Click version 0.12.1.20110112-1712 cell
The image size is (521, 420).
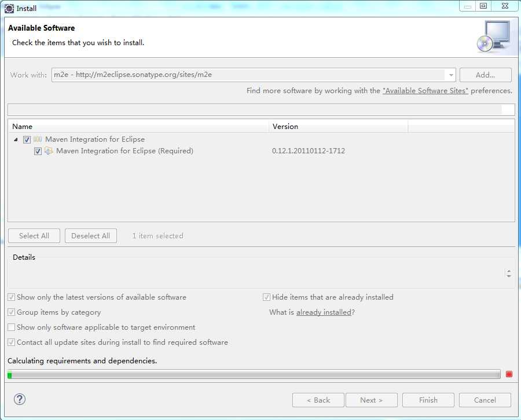[309, 151]
